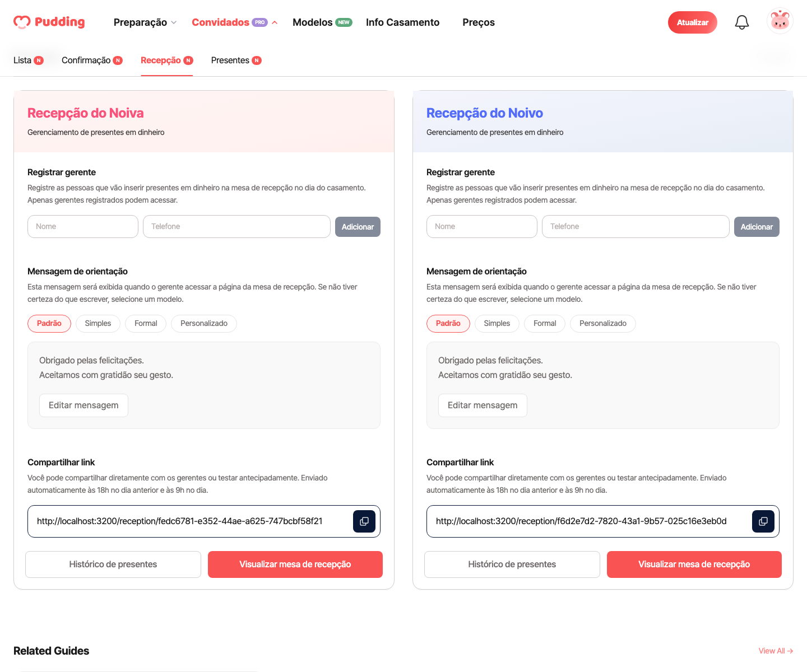This screenshot has width=807, height=672.
Task: Collapse the Convidados menu chevron
Action: point(275,22)
